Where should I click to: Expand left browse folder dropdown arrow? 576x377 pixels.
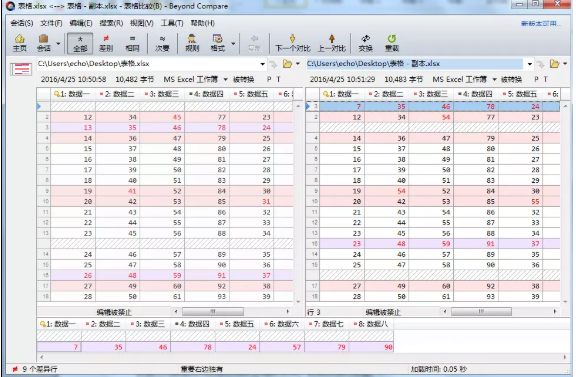coord(298,64)
